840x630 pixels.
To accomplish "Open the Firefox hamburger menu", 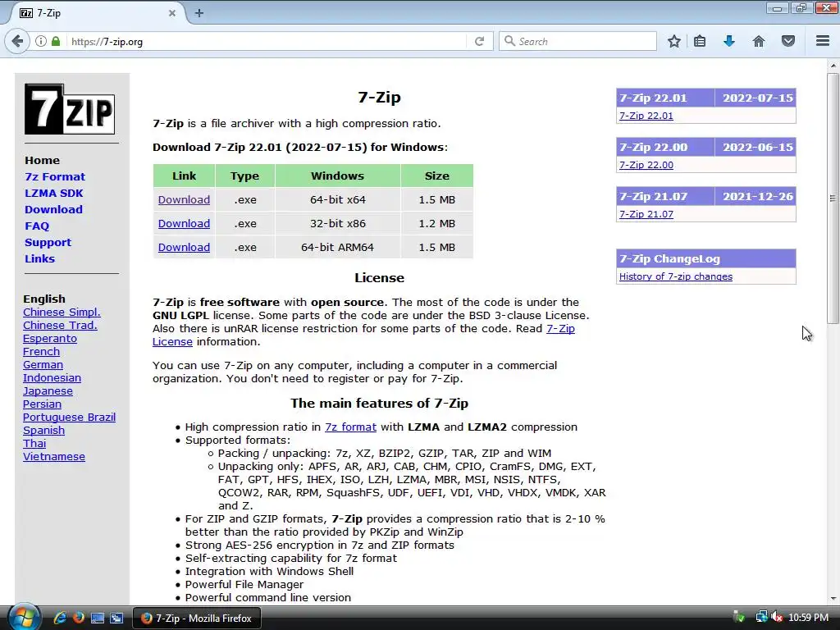I will coord(823,41).
